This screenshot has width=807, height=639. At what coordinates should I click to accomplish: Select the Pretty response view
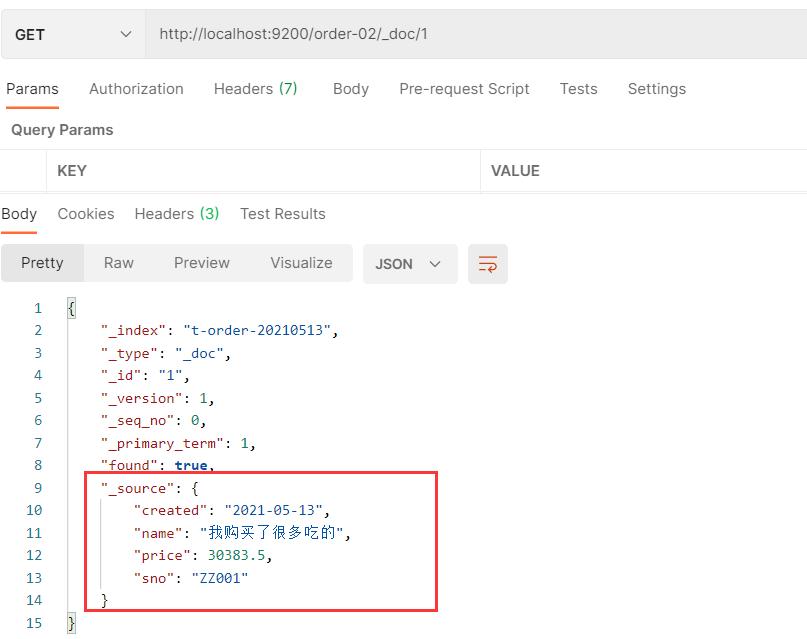42,262
